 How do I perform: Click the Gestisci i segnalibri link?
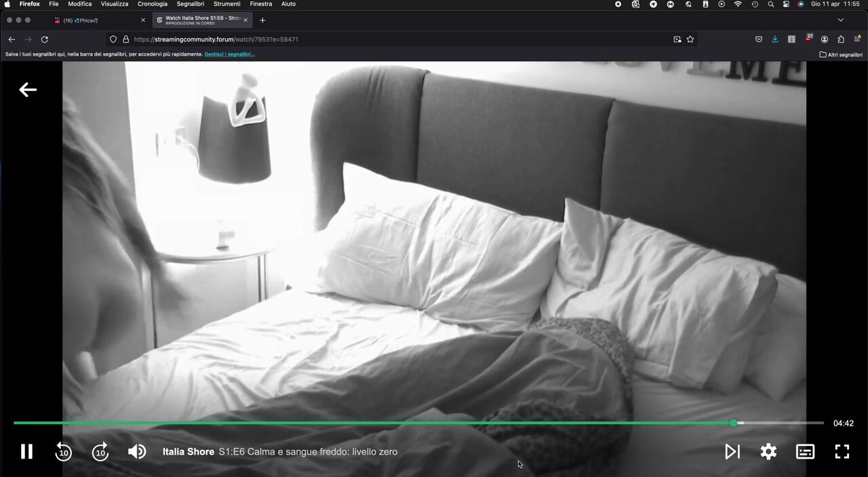[229, 54]
